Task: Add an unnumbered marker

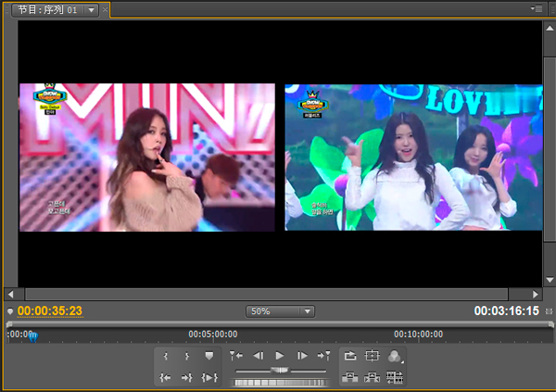Action: click(209, 356)
